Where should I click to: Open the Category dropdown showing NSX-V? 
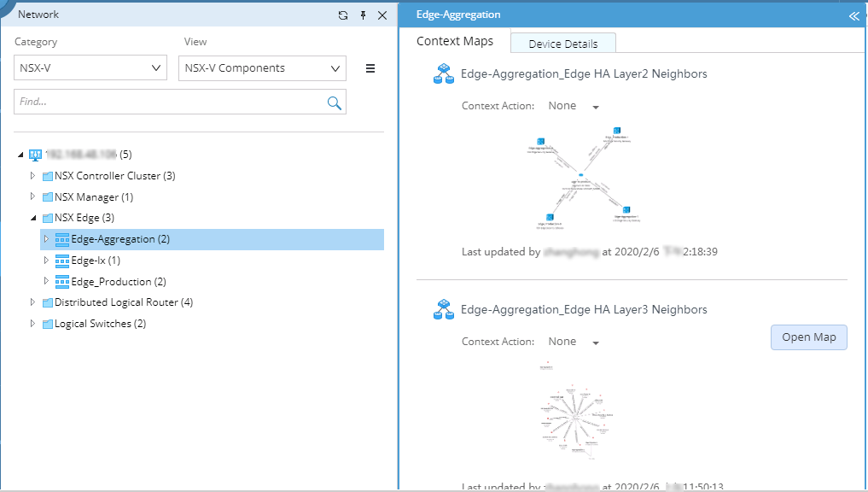90,67
